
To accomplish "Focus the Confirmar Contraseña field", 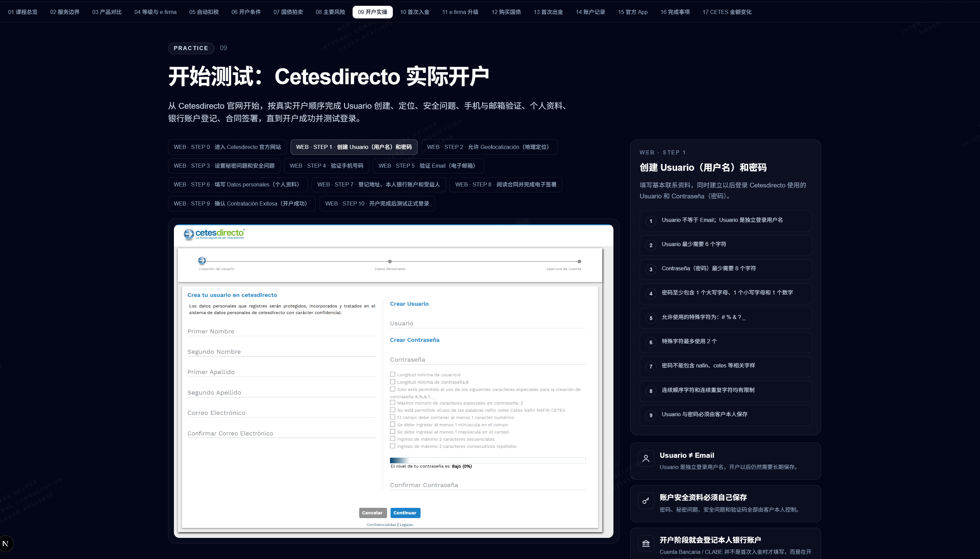I will click(488, 485).
